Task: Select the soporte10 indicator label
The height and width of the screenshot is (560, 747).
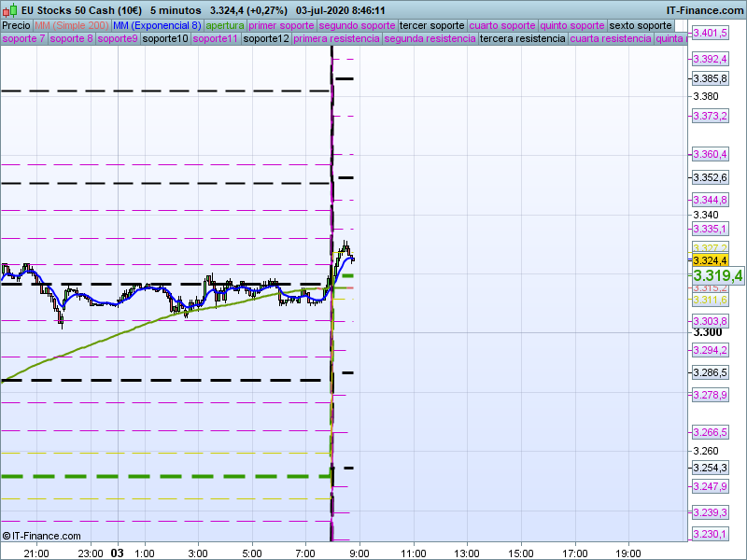Action: pos(166,39)
